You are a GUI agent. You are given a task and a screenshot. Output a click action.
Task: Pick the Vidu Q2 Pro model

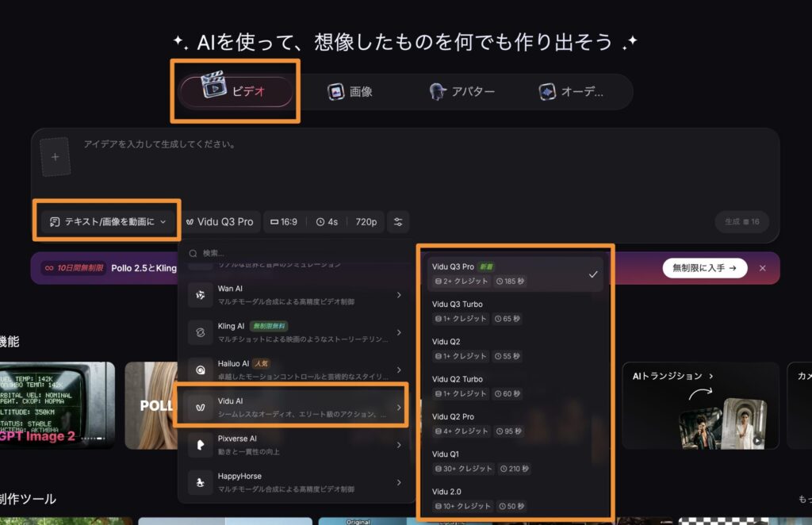(x=515, y=424)
